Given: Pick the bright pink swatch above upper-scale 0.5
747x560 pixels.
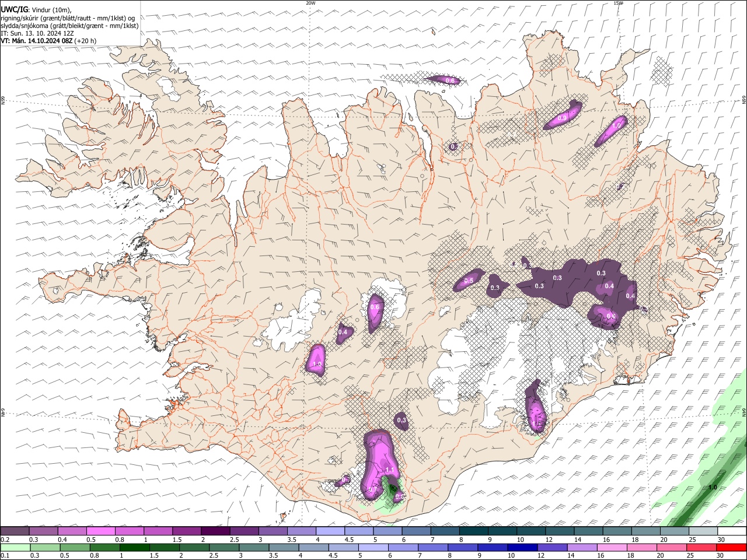Looking at the screenshot, I should tap(100, 531).
